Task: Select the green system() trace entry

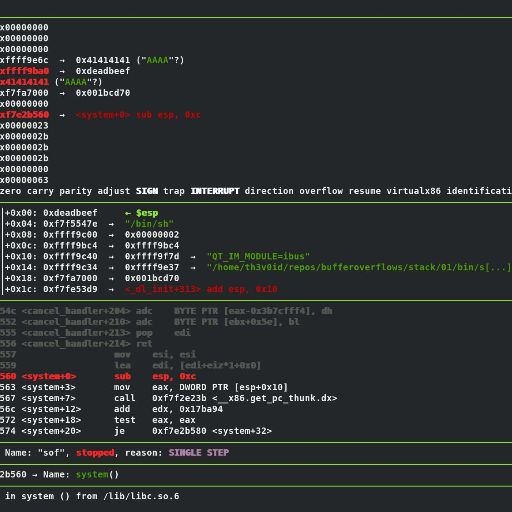Action: [x=97, y=475]
